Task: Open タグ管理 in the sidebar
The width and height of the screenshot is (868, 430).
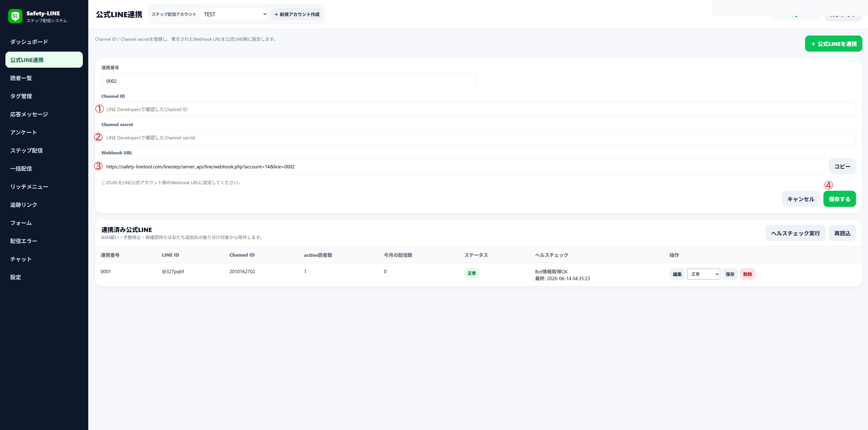Action: [x=44, y=96]
